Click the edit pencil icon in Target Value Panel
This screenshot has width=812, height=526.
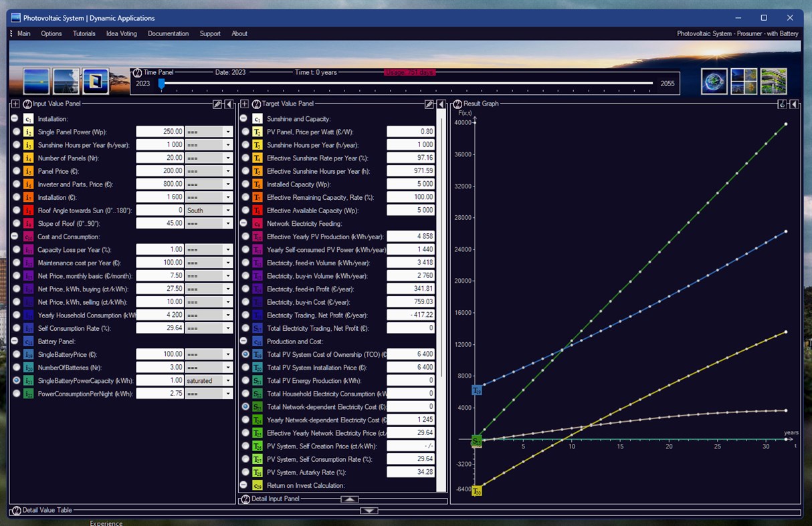point(429,104)
